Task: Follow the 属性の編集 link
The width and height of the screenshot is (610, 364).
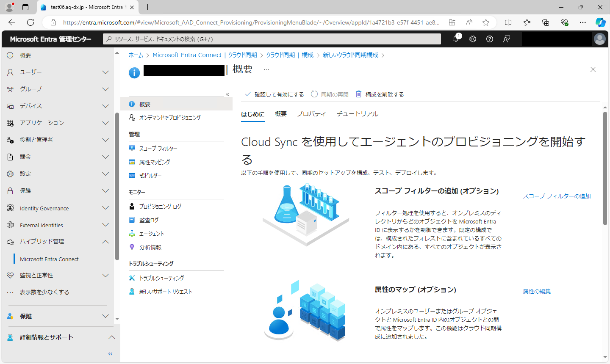Action: pos(537,291)
